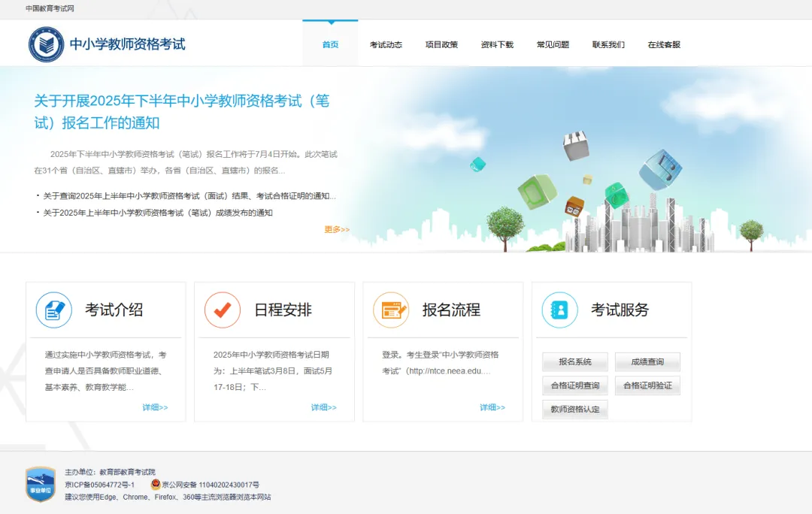812x514 pixels.
Task: Select the 项目政策 menu item
Action: 441,44
